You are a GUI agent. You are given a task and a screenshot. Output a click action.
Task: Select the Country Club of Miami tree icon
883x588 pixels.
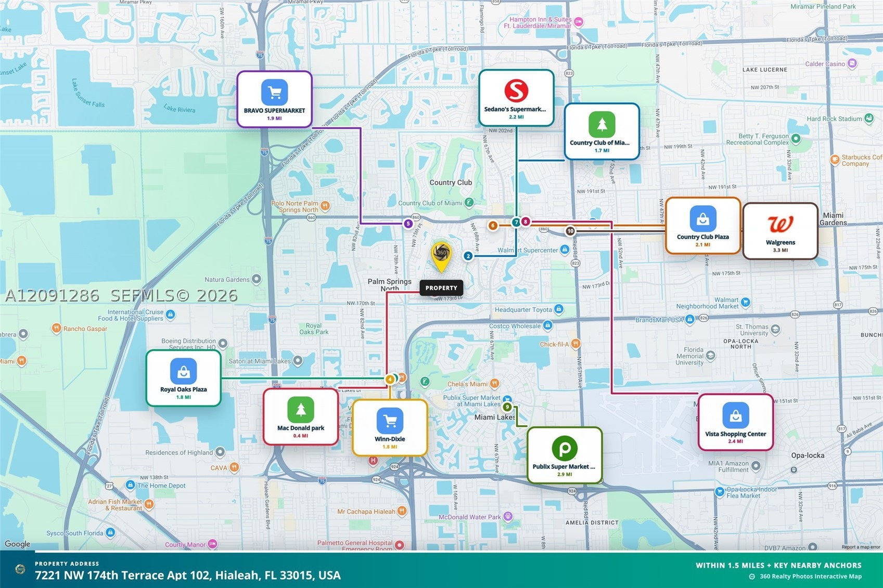[x=602, y=124]
